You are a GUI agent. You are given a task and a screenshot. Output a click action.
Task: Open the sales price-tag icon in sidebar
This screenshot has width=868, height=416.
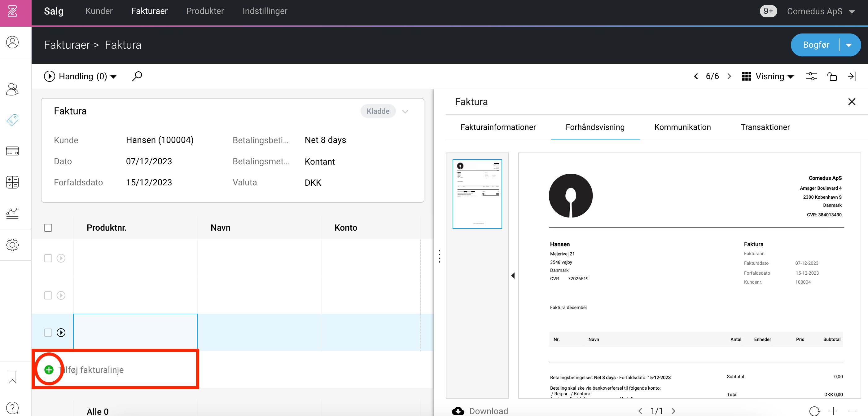[x=12, y=120]
